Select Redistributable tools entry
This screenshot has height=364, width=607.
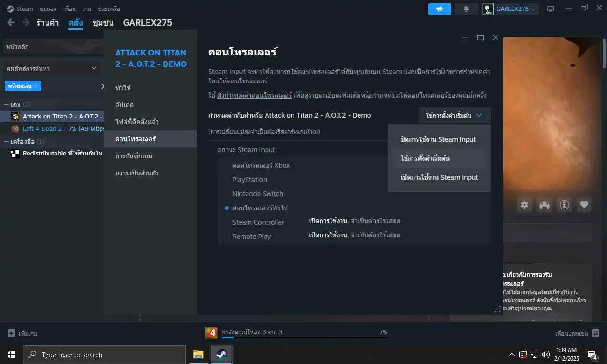[x=57, y=153]
